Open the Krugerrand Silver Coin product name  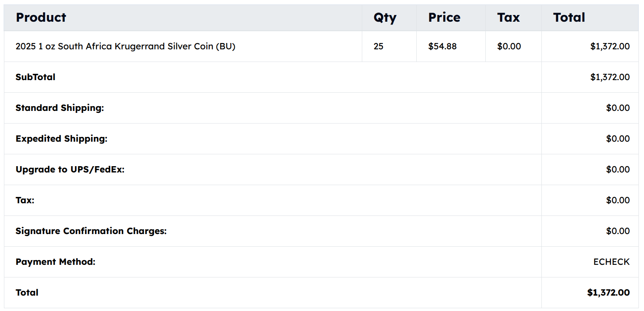[125, 46]
